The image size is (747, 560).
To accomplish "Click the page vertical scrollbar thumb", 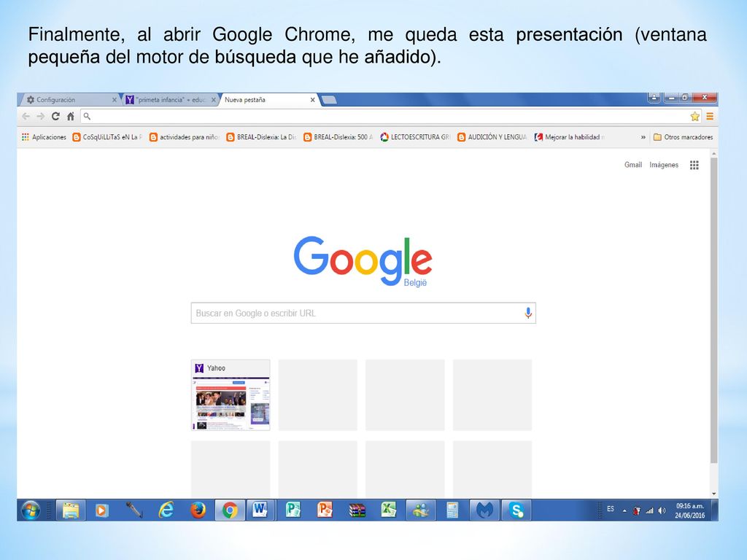I will tap(713, 309).
